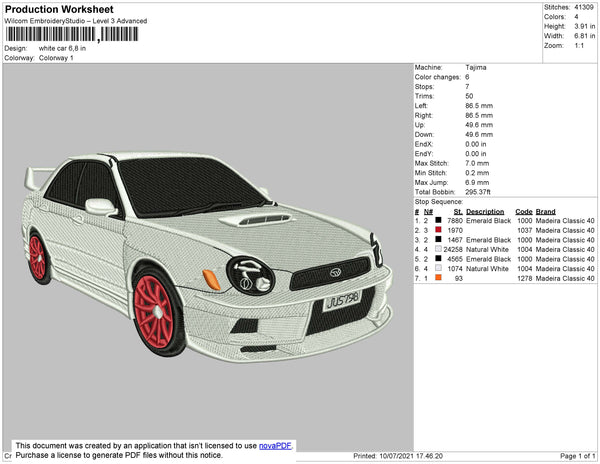Click the rear spoiler of the embroidered car
The image size is (600, 464).
click(39, 176)
